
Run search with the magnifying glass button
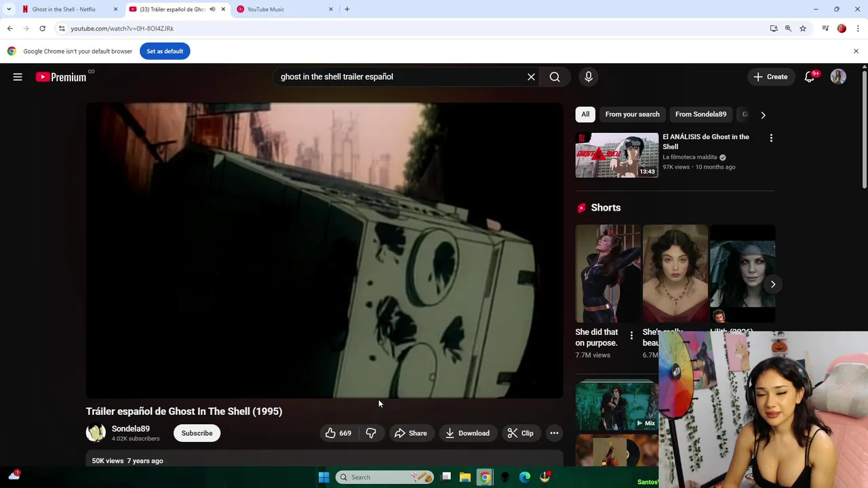pyautogui.click(x=555, y=77)
